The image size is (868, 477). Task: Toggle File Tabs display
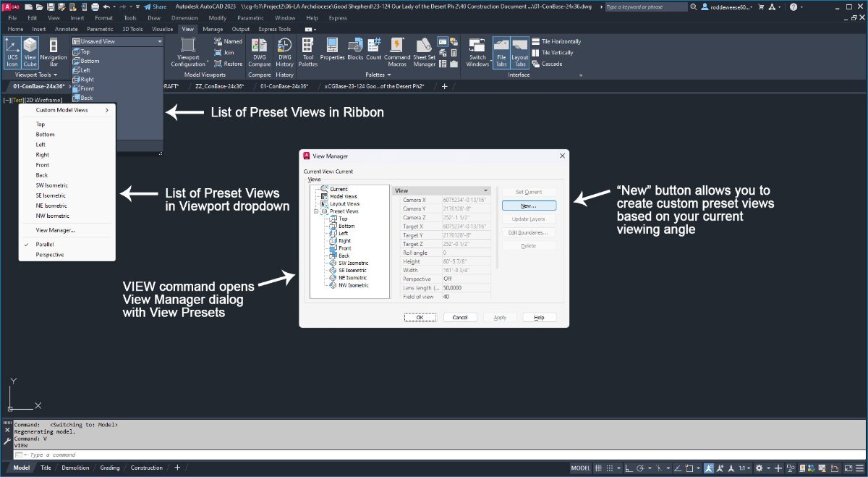(x=501, y=53)
